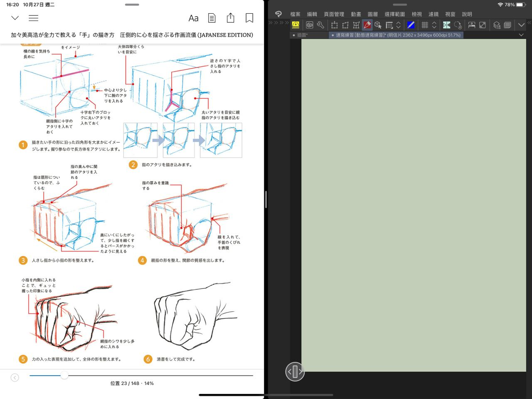Click the dotted circle rotation reset icon
Image resolution: width=532 pixels, height=399 pixels.
click(458, 25)
